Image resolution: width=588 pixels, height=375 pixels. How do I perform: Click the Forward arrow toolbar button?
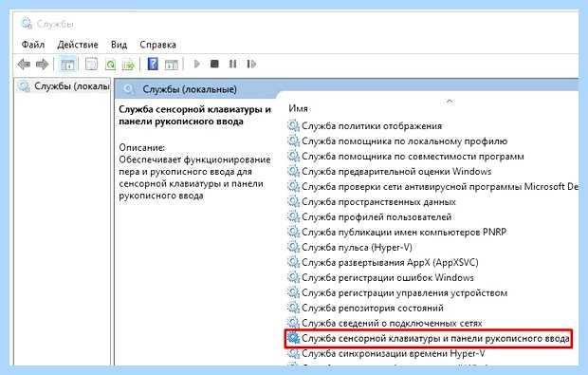42,65
